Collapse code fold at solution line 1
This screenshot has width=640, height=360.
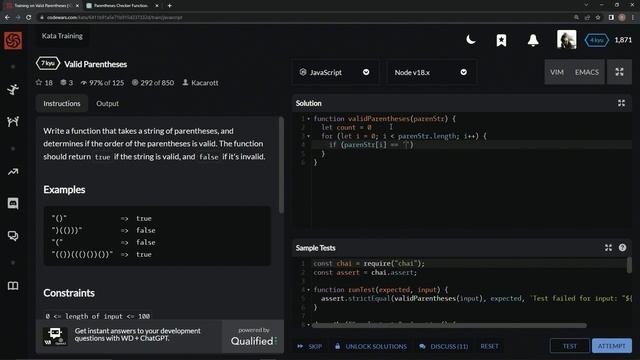pos(309,119)
